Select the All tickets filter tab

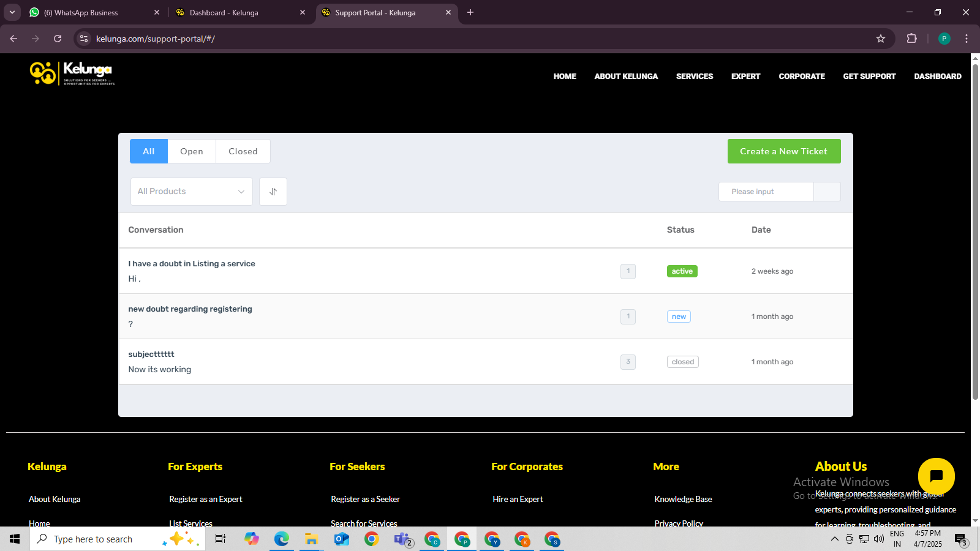click(x=149, y=151)
